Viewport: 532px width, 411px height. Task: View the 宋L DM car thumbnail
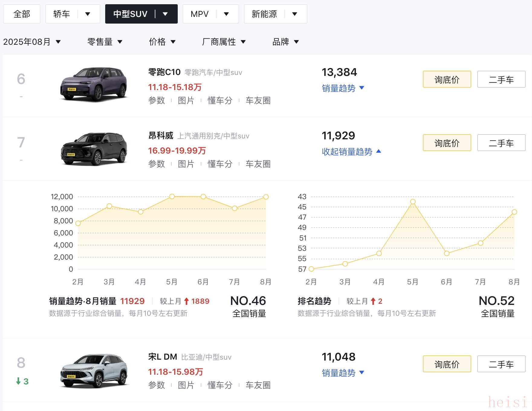point(94,371)
